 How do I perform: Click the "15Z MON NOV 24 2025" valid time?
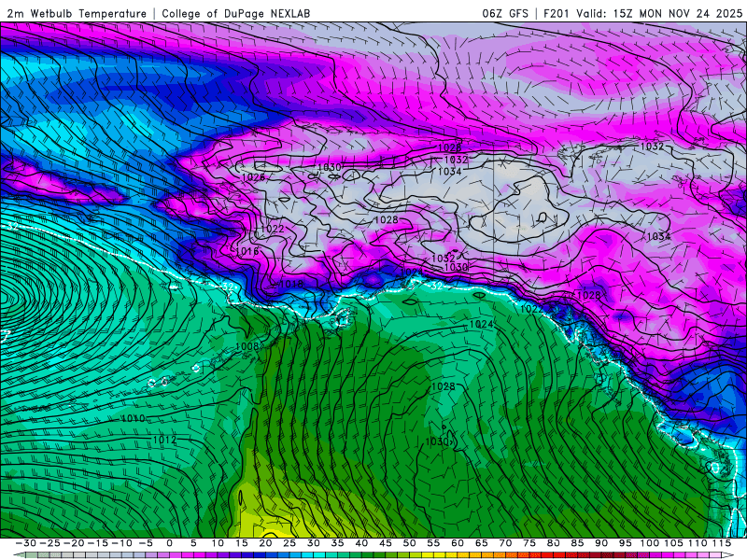tap(678, 14)
